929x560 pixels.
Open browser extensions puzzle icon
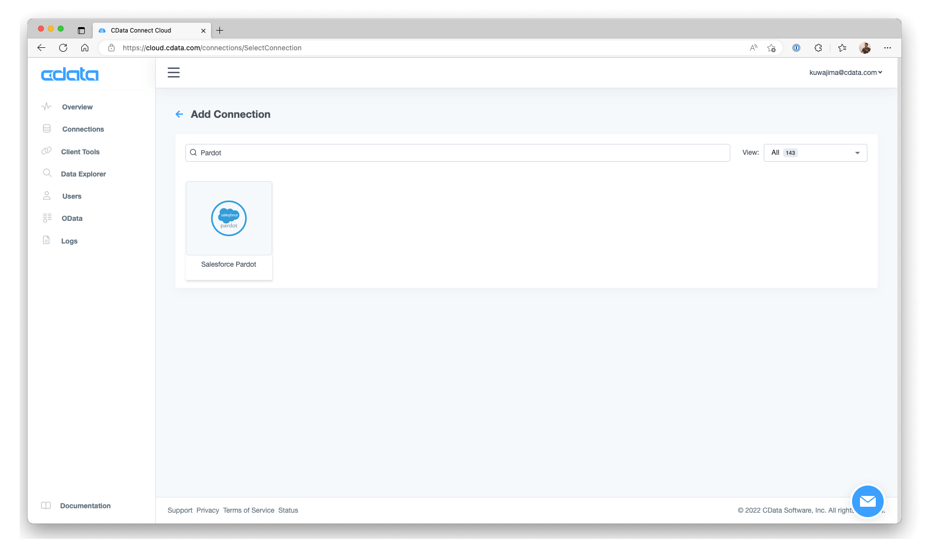[818, 48]
